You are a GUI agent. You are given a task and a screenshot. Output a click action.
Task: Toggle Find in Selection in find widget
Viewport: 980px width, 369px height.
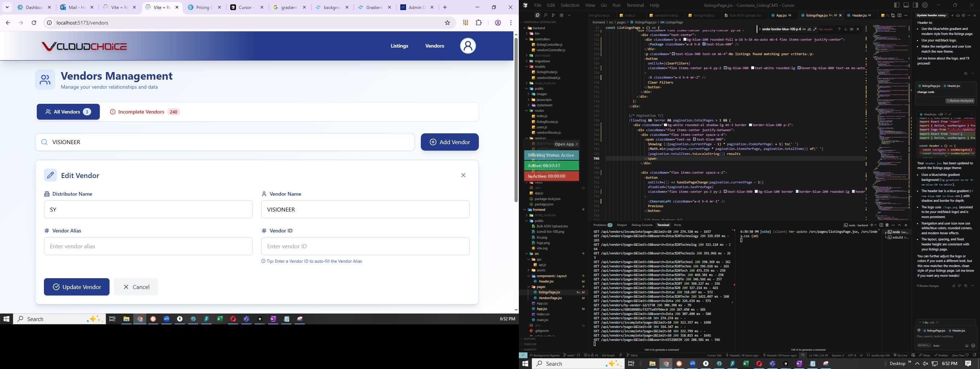[852, 29]
